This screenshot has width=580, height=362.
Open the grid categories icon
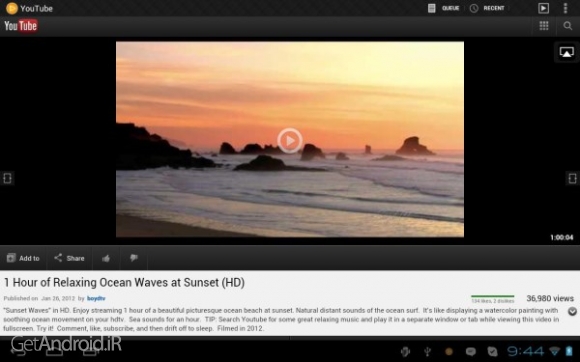(x=544, y=26)
